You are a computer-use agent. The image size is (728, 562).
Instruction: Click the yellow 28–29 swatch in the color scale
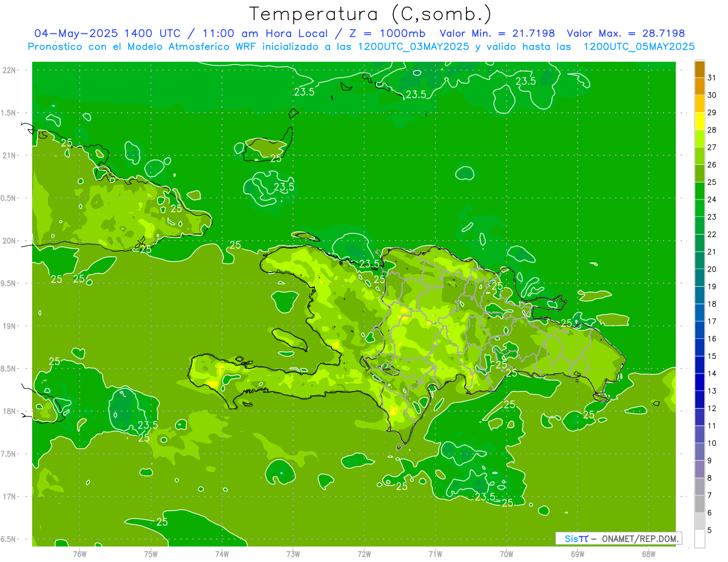(x=699, y=121)
